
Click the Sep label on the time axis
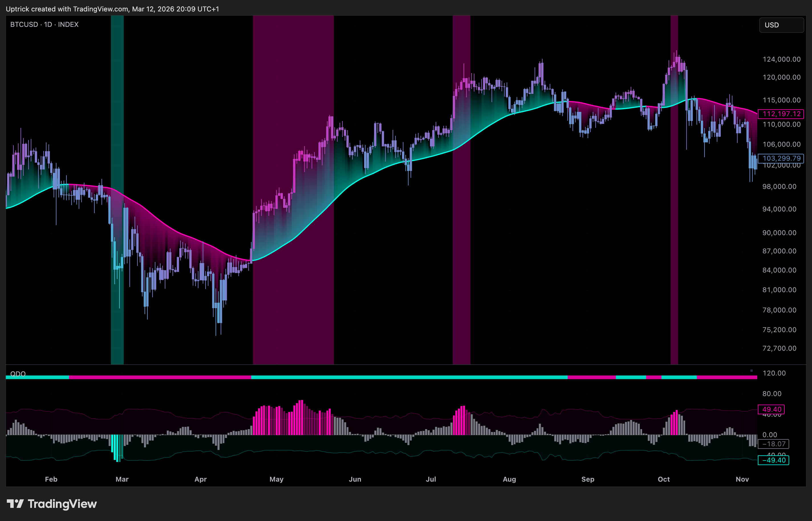click(x=588, y=479)
